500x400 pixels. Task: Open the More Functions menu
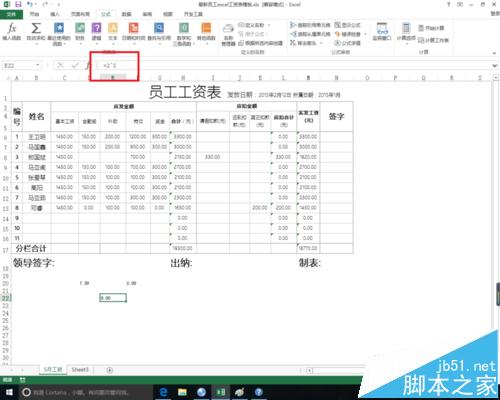click(206, 33)
